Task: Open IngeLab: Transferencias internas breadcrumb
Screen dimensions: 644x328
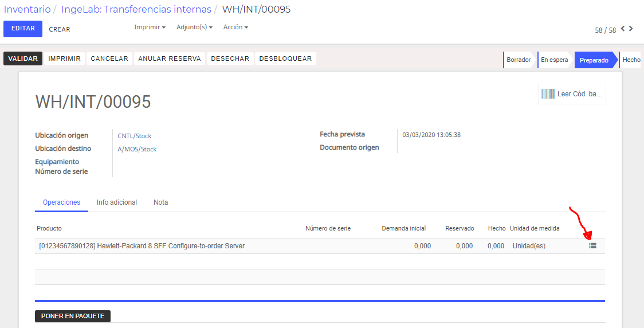Action: coord(136,9)
